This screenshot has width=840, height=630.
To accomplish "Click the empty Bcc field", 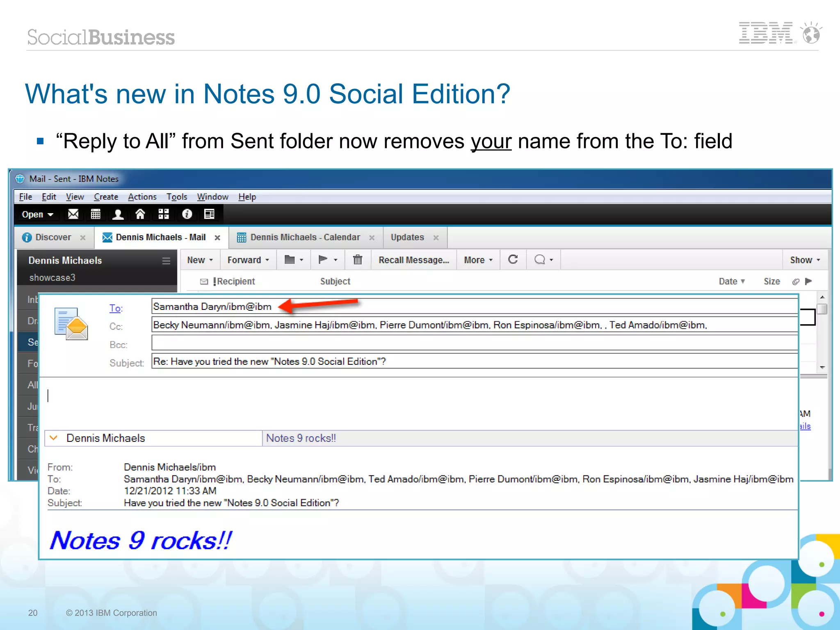I will [475, 343].
